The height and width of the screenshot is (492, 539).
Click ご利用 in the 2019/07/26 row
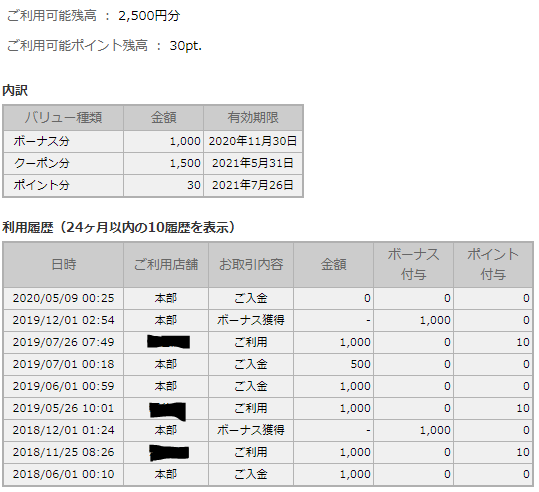click(251, 342)
